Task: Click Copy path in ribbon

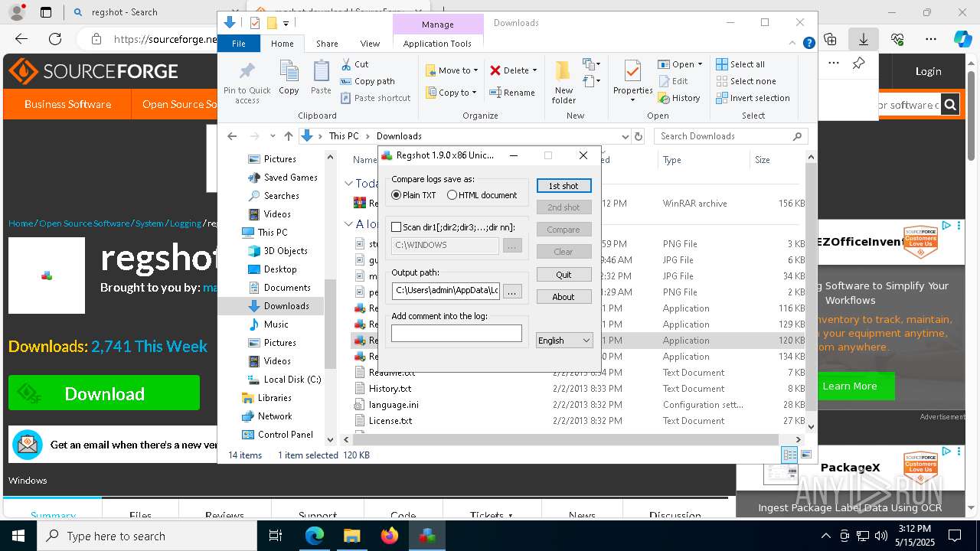Action: (367, 81)
